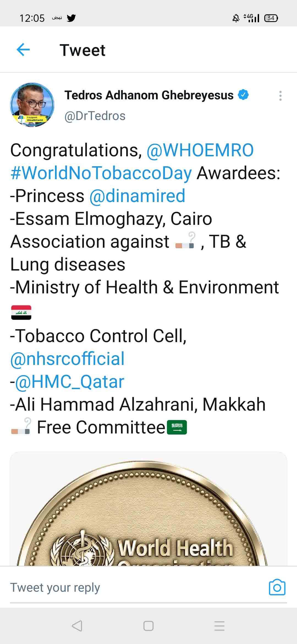Tap Tedros profile picture

[x=32, y=105]
